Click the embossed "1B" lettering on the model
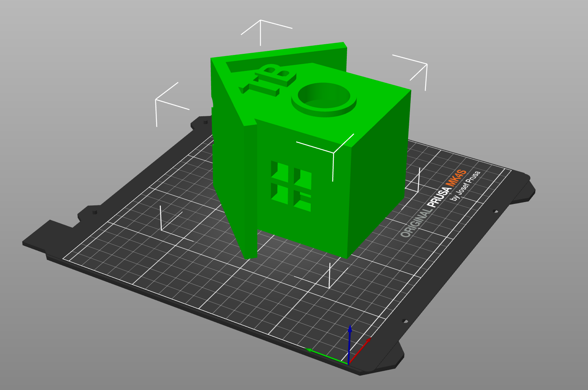The height and width of the screenshot is (390, 588). click(268, 80)
